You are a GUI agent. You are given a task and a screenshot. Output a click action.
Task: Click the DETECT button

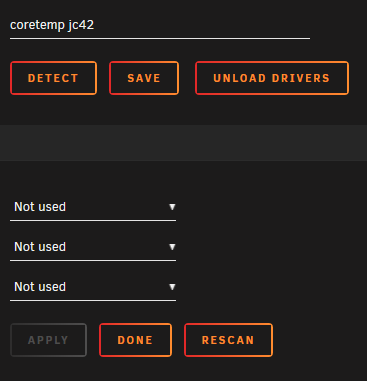(54, 78)
